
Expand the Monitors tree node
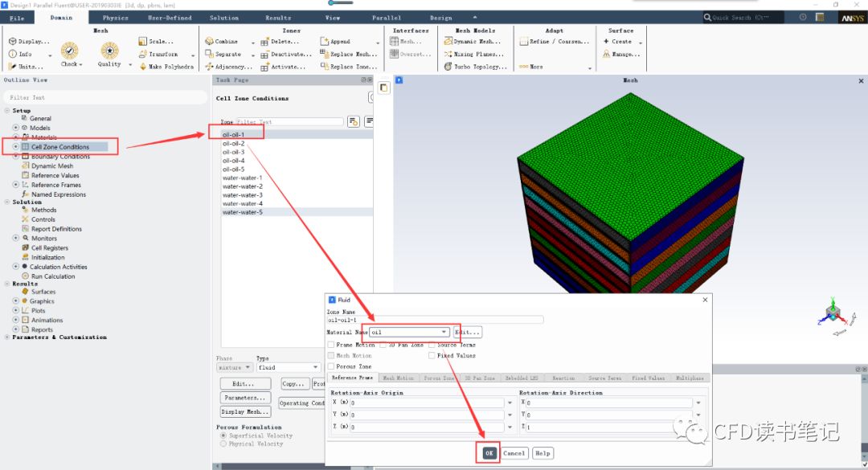point(15,238)
